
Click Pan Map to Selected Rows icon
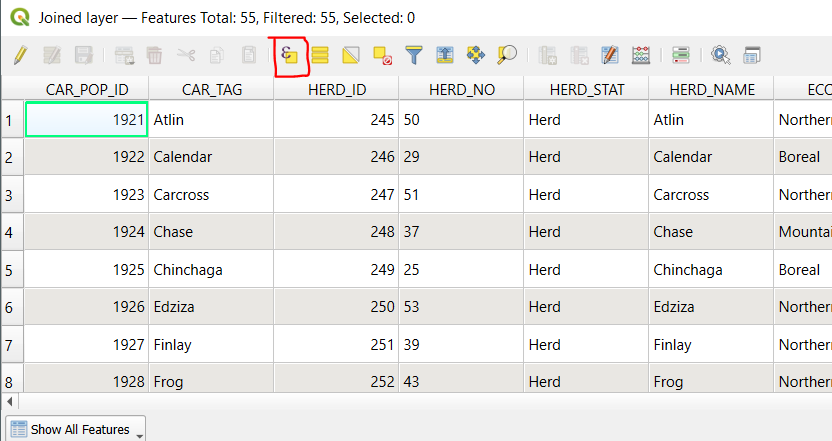coord(476,56)
